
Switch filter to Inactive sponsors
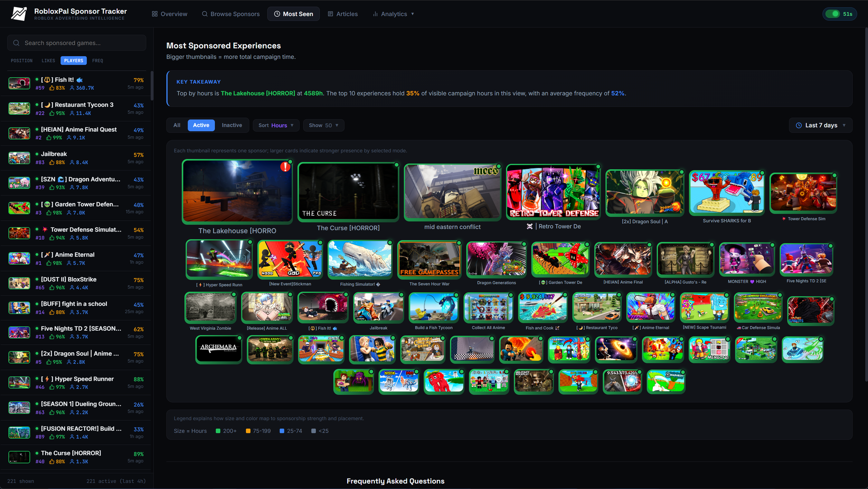(x=231, y=125)
